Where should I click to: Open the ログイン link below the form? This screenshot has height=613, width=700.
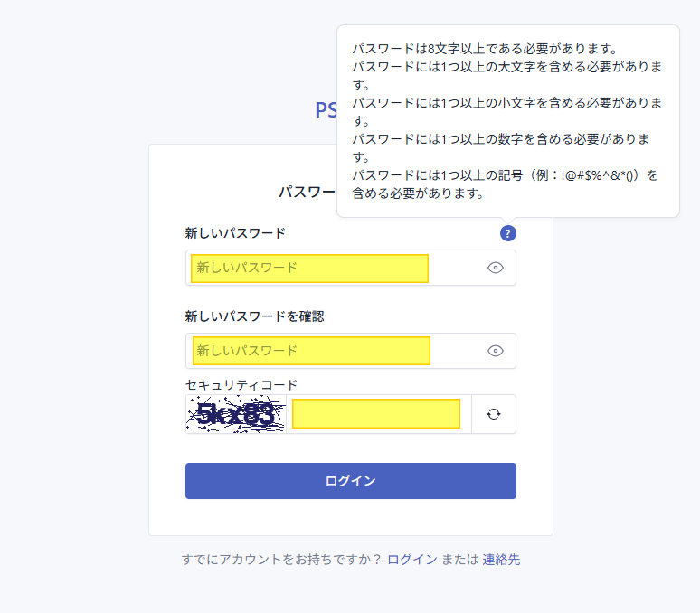coord(412,560)
